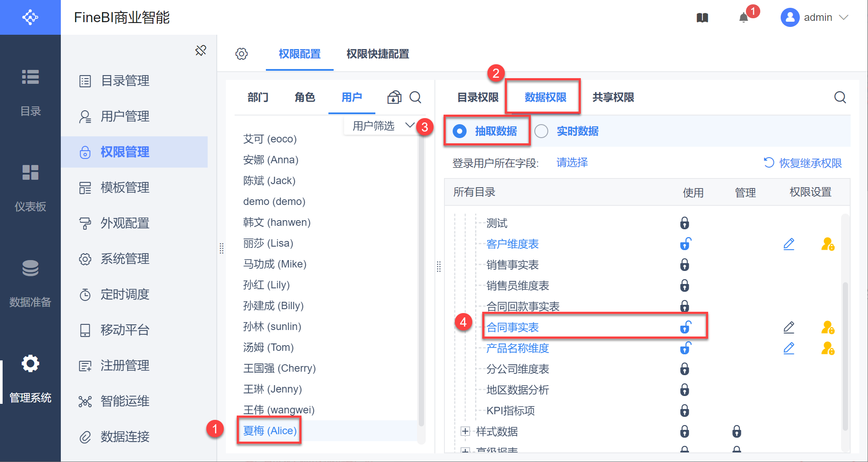
Task: Click the notification bell icon
Action: click(x=744, y=18)
